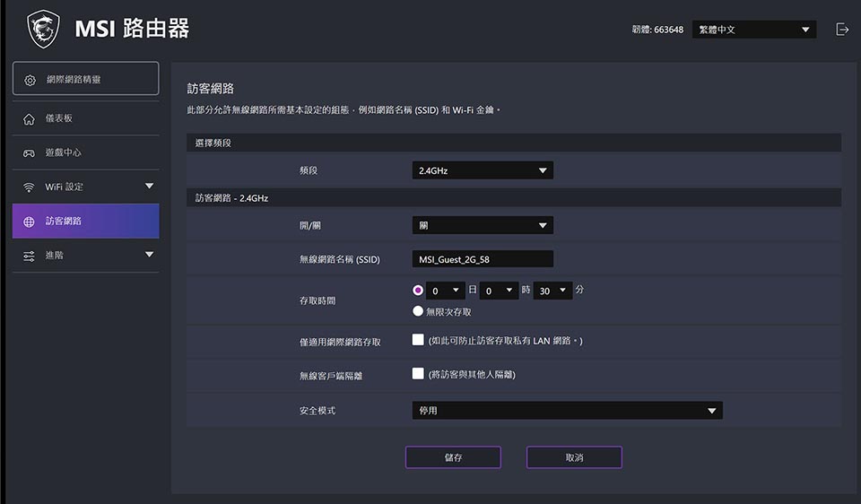
Task: Expand the 進階 submenu arrow
Action: click(x=149, y=255)
